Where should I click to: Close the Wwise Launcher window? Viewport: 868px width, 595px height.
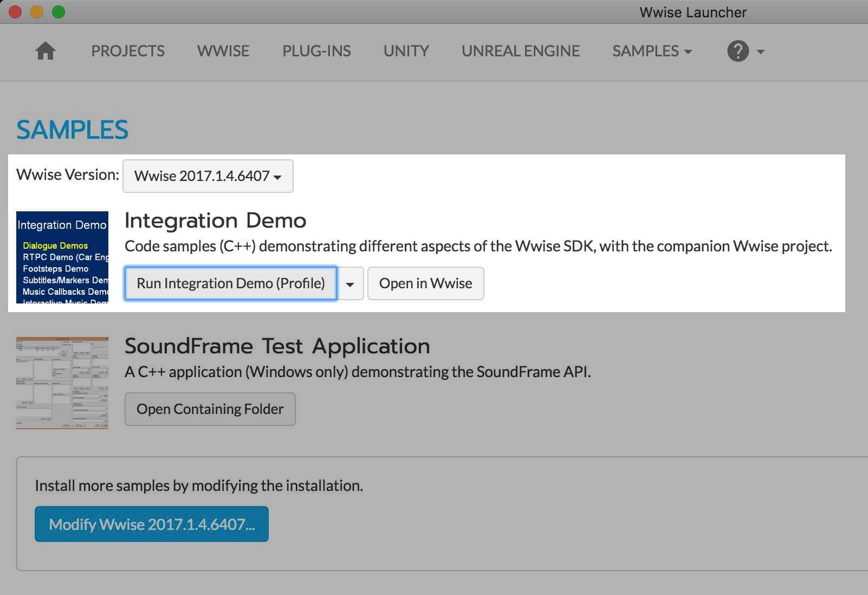[15, 11]
